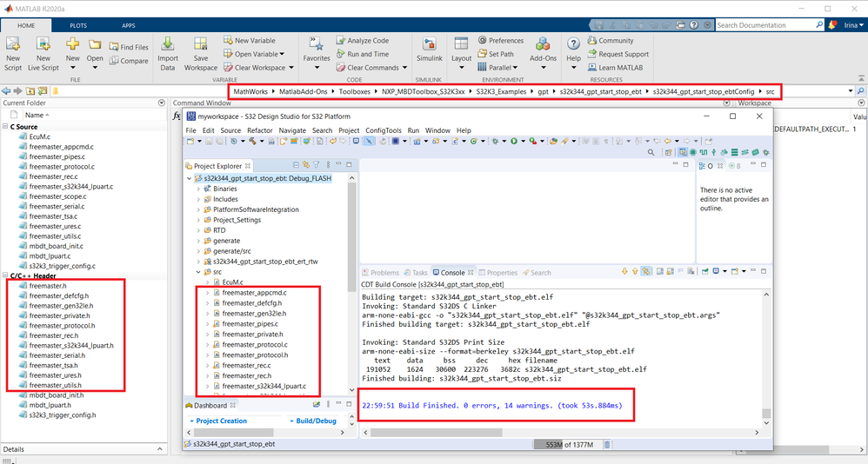The width and height of the screenshot is (868, 464).
Task: Open the Run menu in S32 Design Studio
Action: (413, 130)
